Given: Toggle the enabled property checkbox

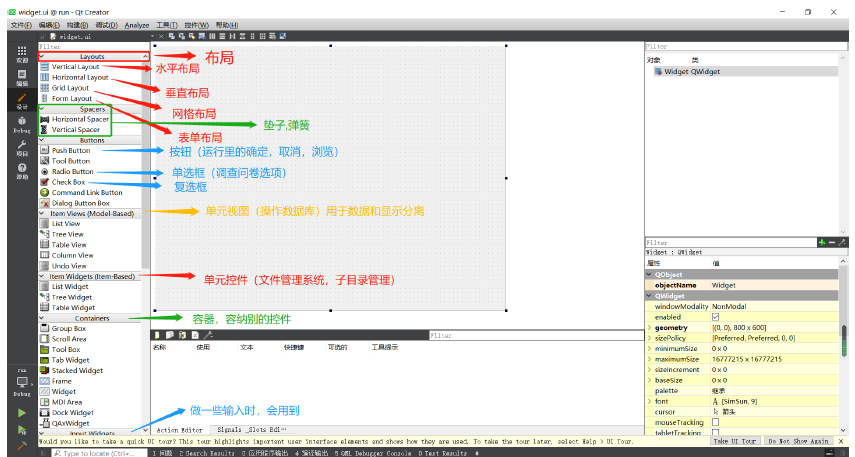Looking at the screenshot, I should pos(715,317).
